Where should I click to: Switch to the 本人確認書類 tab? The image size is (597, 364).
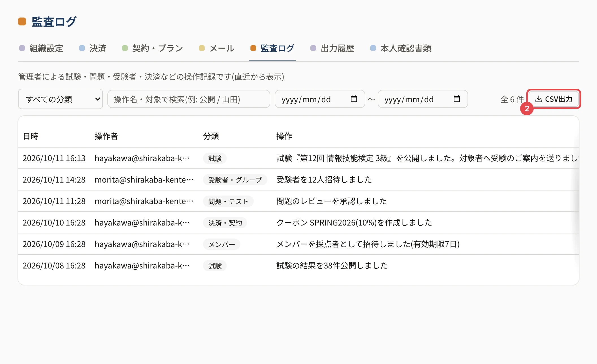click(401, 48)
